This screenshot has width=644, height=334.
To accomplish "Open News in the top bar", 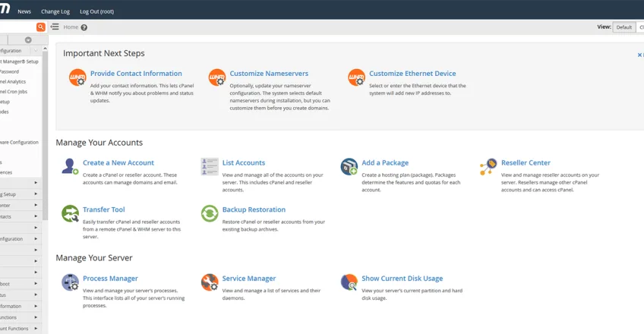I will pyautogui.click(x=24, y=11).
